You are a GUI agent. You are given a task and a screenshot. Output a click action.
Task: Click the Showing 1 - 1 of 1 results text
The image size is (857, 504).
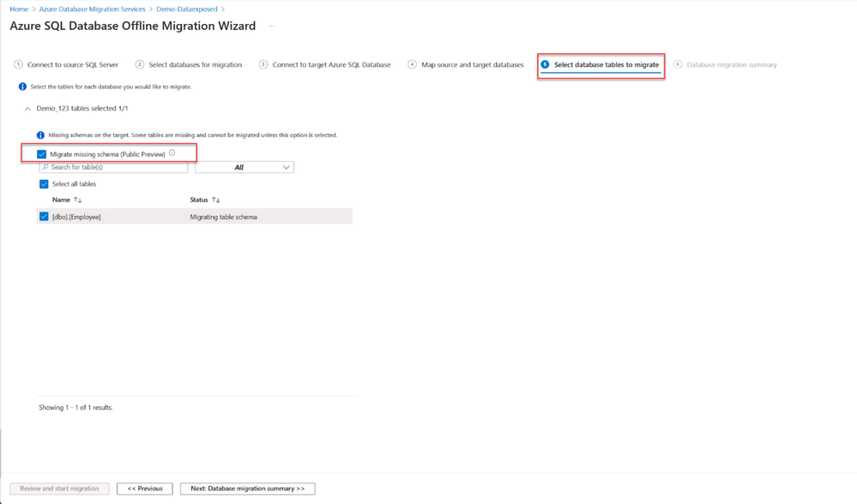(76, 407)
